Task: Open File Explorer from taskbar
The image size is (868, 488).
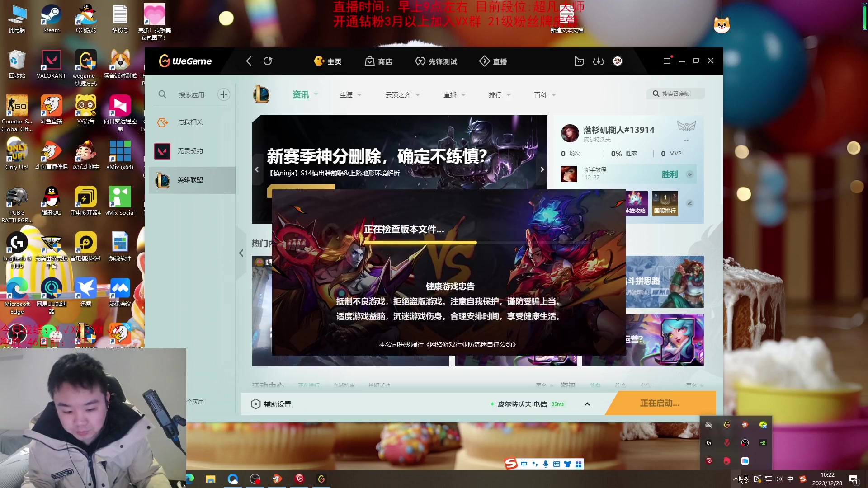Action: click(x=210, y=479)
